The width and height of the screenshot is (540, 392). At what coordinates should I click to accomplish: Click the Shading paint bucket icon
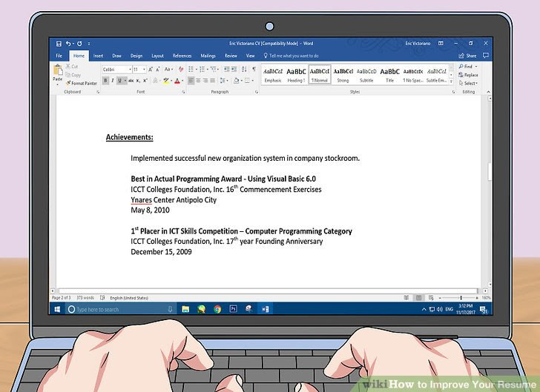click(x=236, y=81)
